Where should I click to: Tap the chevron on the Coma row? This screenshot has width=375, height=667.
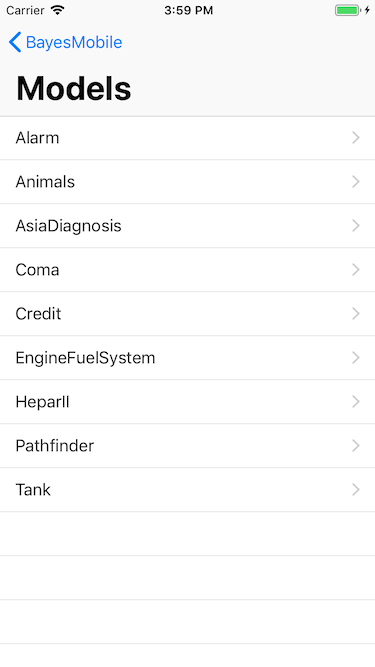[356, 270]
